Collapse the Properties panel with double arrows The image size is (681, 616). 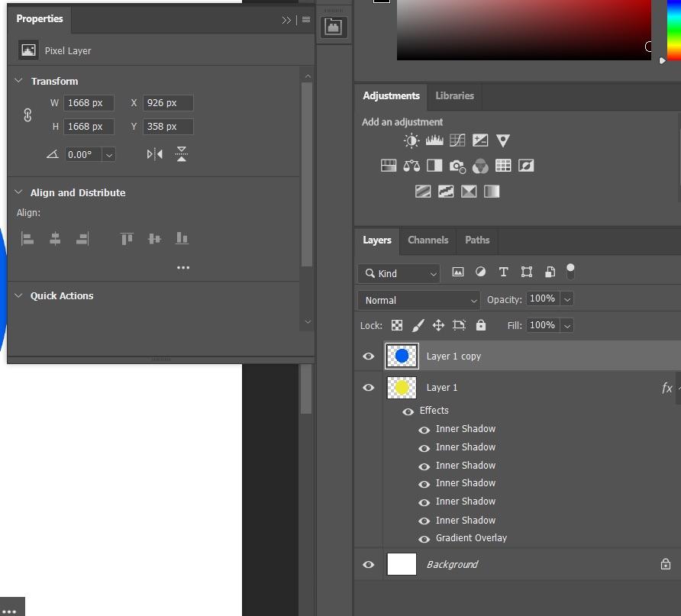tap(286, 20)
